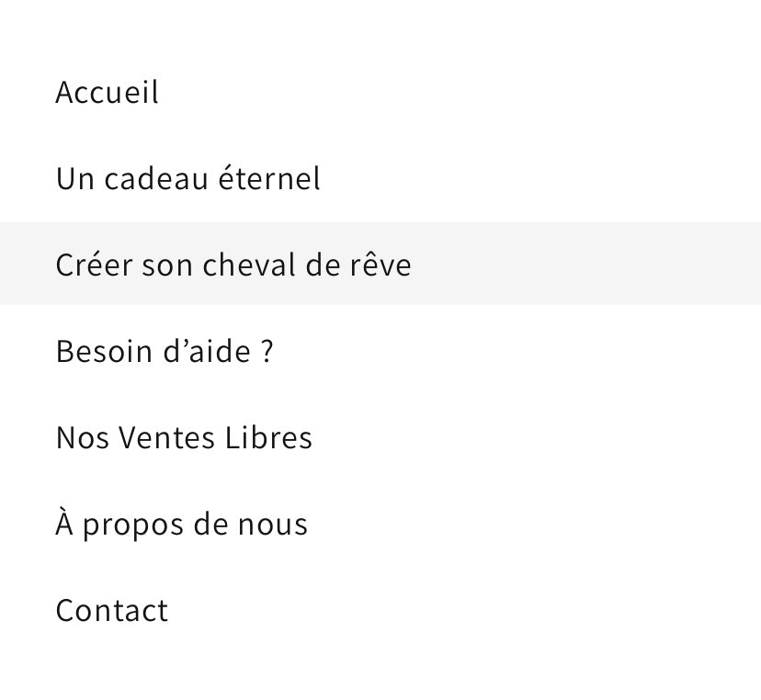Image resolution: width=761 pixels, height=700 pixels.
Task: Click the highlighted "Créer son cheval de rêve" entry
Action: pyautogui.click(x=233, y=265)
